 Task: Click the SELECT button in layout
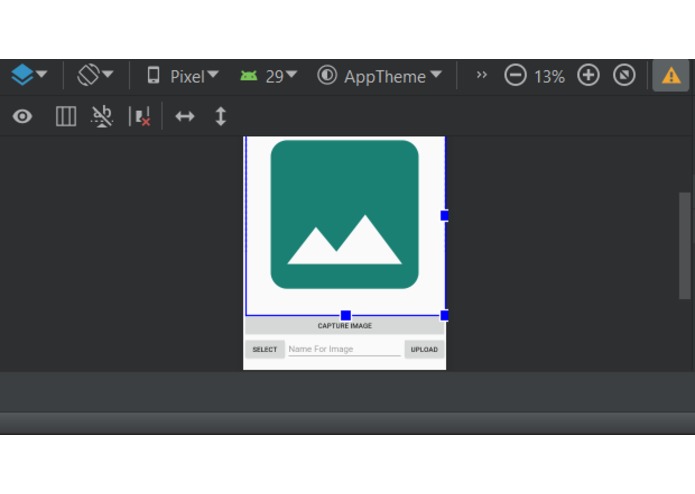[x=265, y=349]
